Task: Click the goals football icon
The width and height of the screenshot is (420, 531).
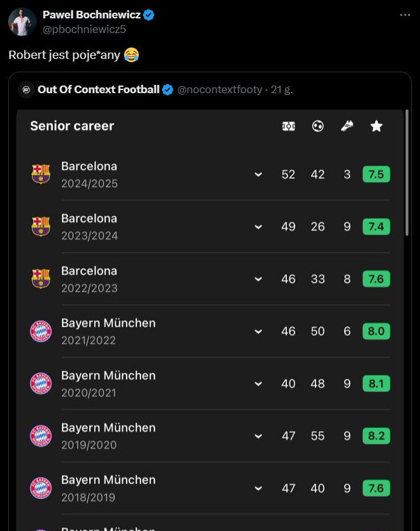Action: pyautogui.click(x=318, y=126)
